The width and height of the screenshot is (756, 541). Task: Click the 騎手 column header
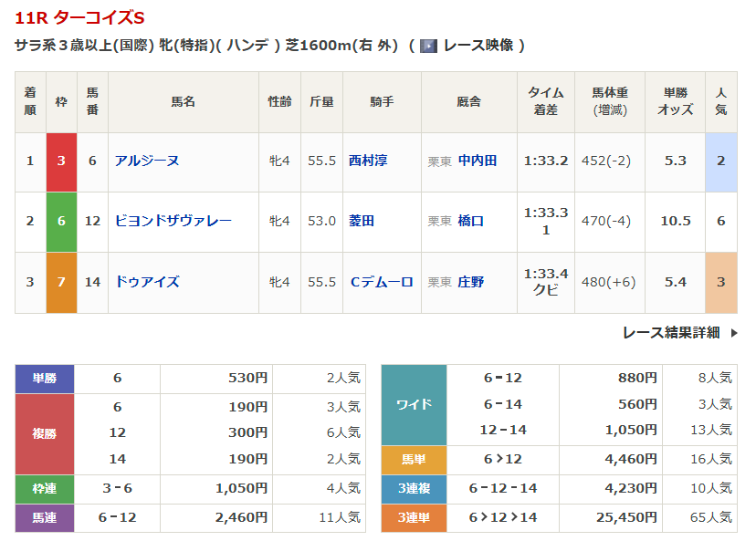pyautogui.click(x=382, y=101)
